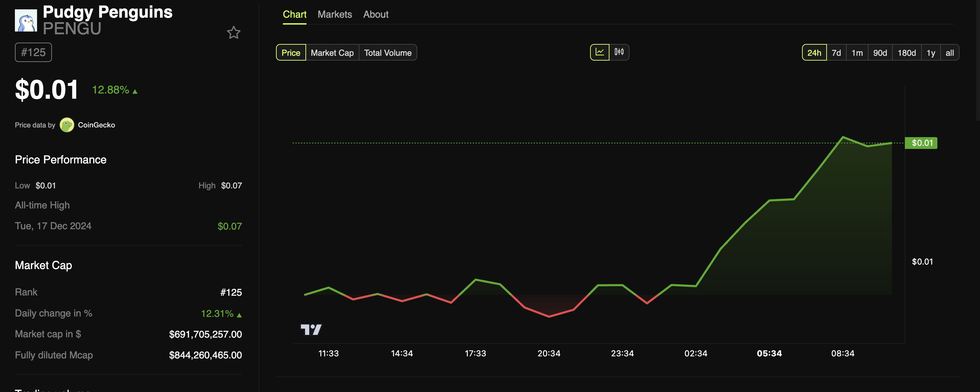
Task: Select the Total Volume toggle
Action: (387, 52)
